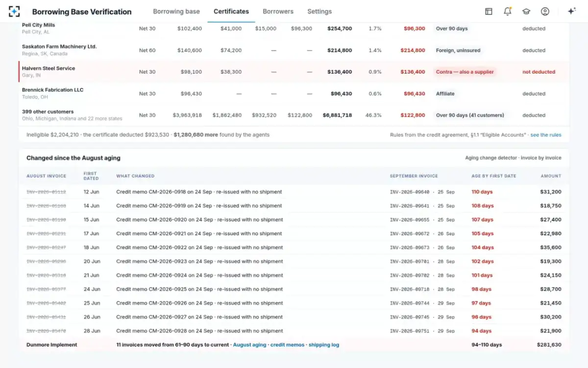This screenshot has width=588, height=368.
Task: Click the $30,200 amount
Action: coord(550,317)
